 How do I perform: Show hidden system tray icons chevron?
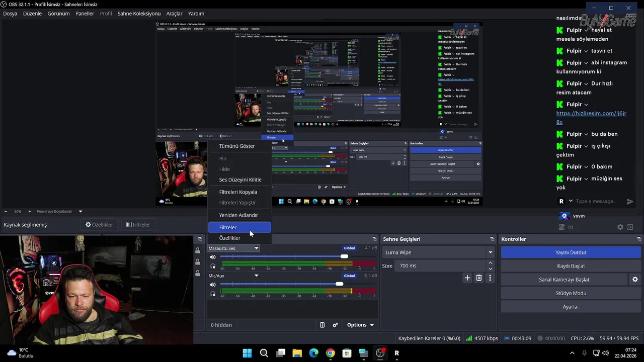(x=572, y=353)
